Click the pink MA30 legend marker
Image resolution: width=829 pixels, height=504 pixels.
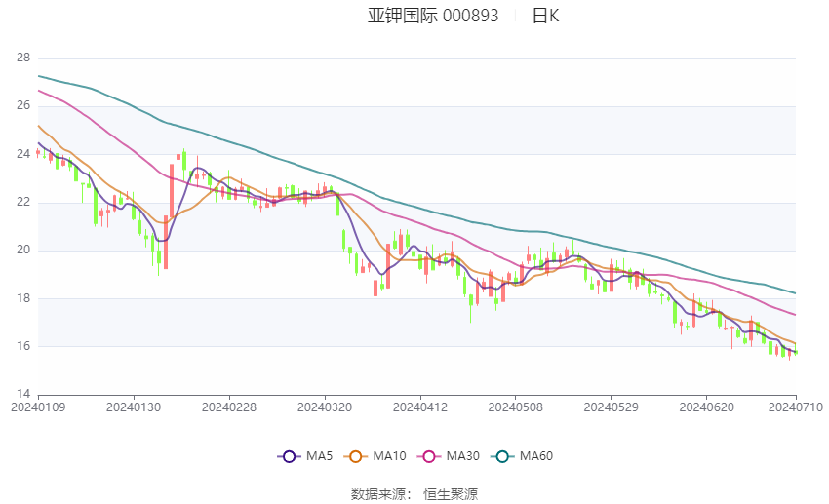[x=429, y=457]
